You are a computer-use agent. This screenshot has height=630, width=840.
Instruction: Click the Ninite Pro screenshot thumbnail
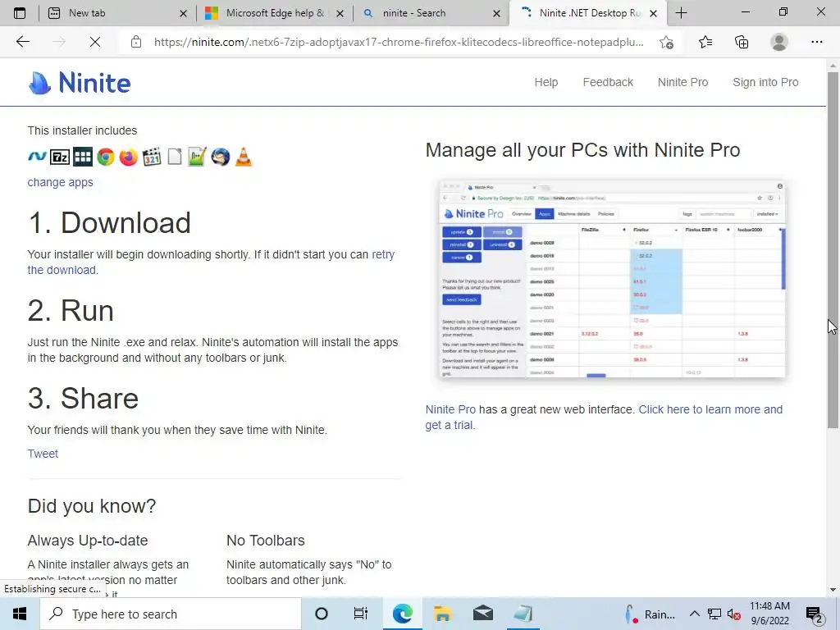point(612,279)
